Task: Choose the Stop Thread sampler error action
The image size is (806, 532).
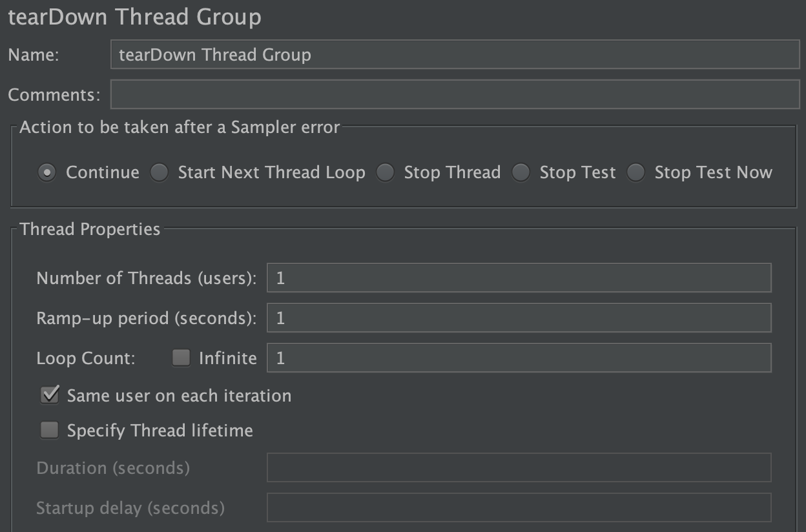Action: click(386, 172)
